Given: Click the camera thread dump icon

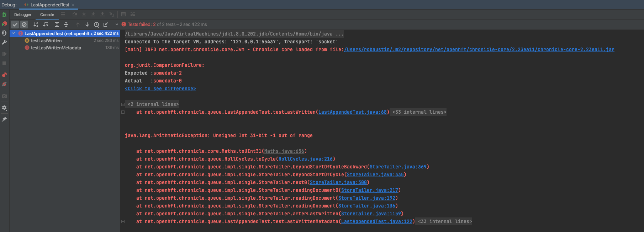Looking at the screenshot, I should tap(4, 96).
